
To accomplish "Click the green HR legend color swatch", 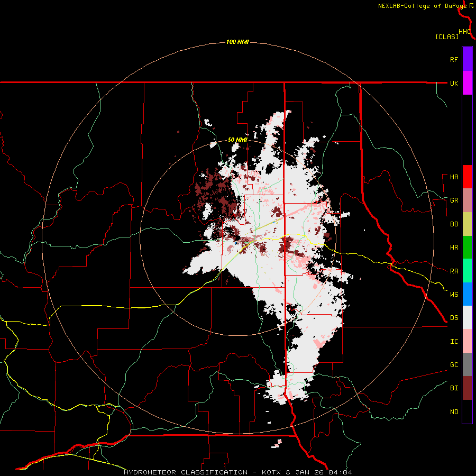I will coord(467,248).
